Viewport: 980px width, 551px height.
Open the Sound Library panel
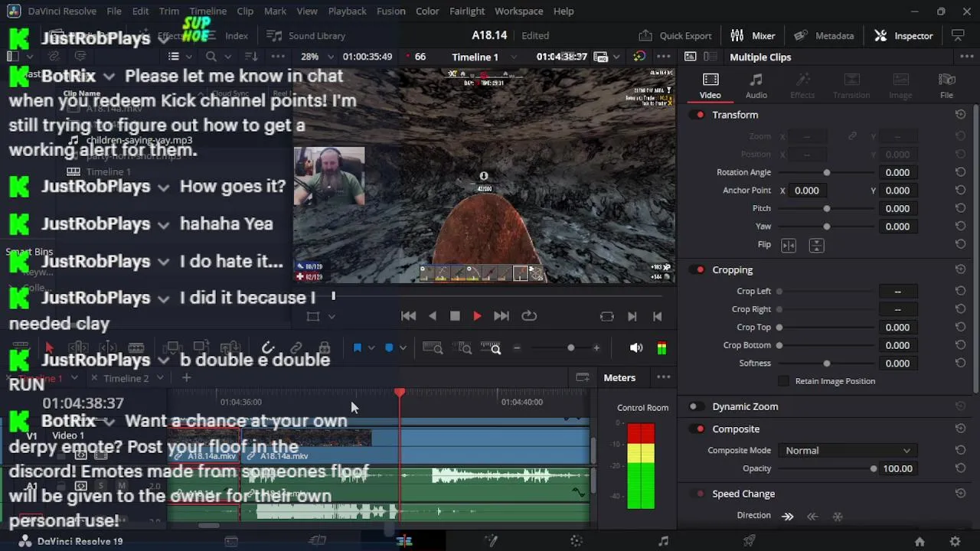305,35
